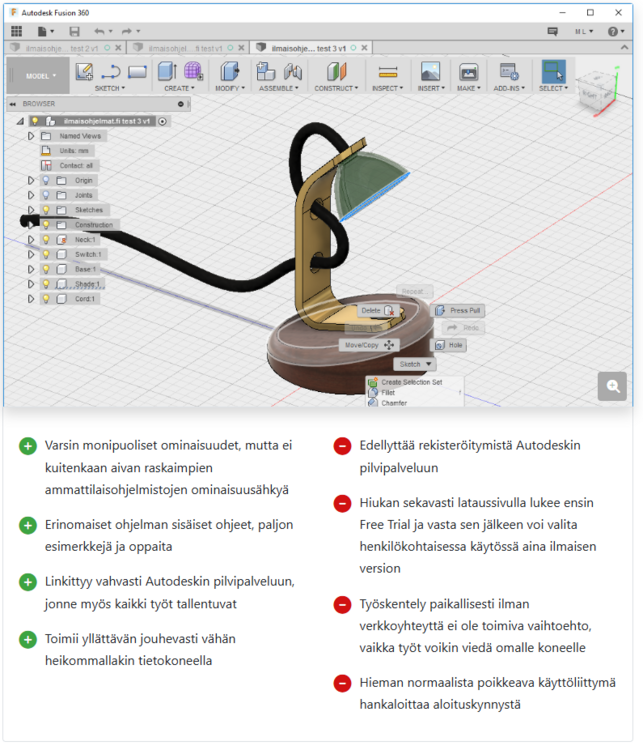This screenshot has height=750, width=643.
Task: Open the SKETCH dropdown menu
Action: tap(110, 88)
